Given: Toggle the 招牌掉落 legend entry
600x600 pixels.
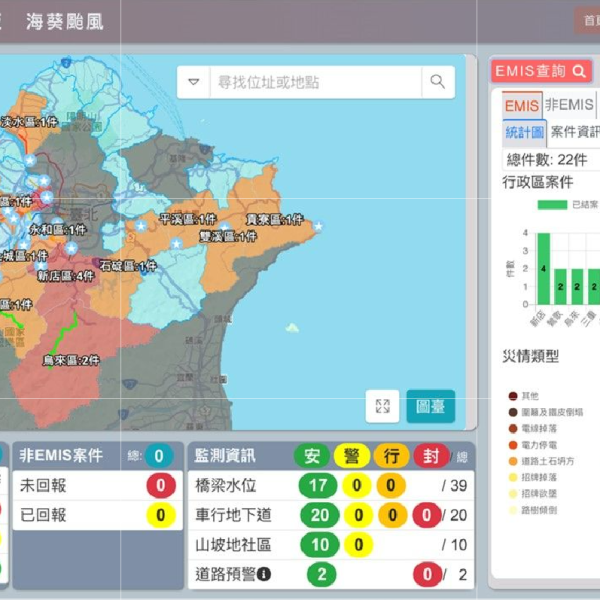Looking at the screenshot, I should pos(533,477).
